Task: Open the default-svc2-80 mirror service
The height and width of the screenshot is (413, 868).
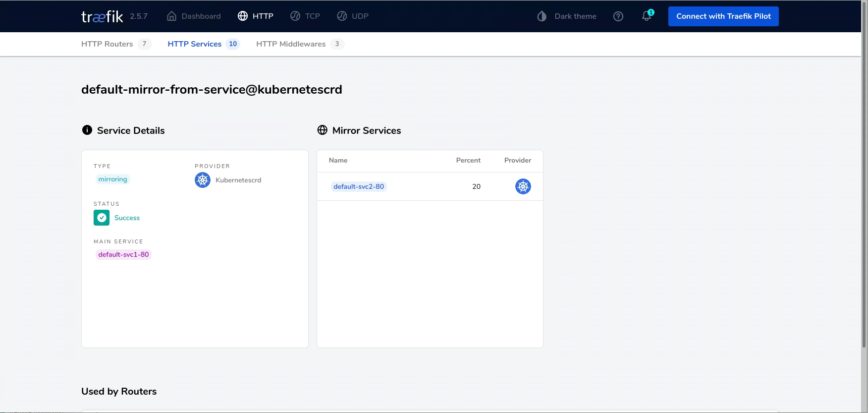Action: pos(358,187)
